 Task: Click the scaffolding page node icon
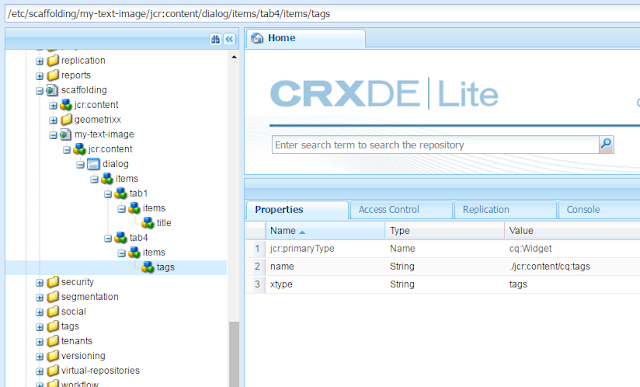coord(52,90)
